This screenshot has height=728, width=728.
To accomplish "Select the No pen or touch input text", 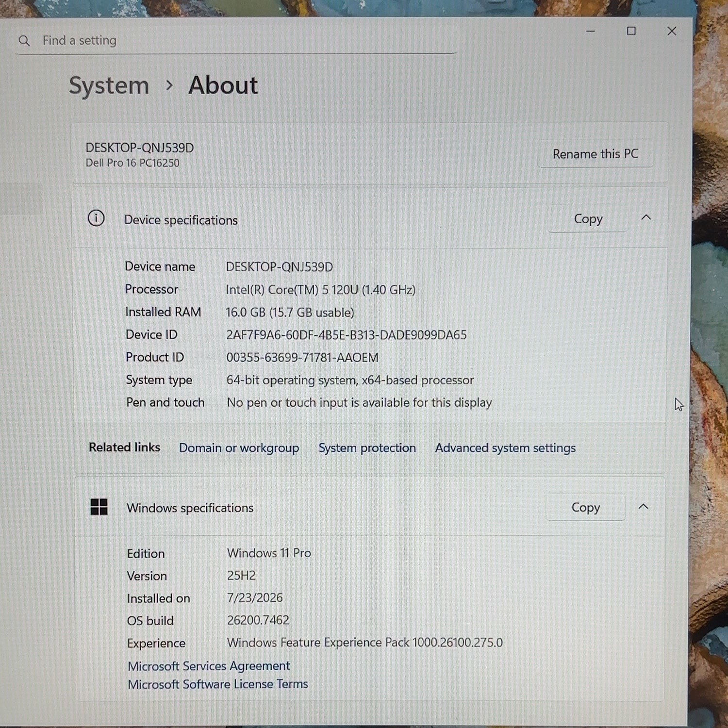I will point(359,403).
